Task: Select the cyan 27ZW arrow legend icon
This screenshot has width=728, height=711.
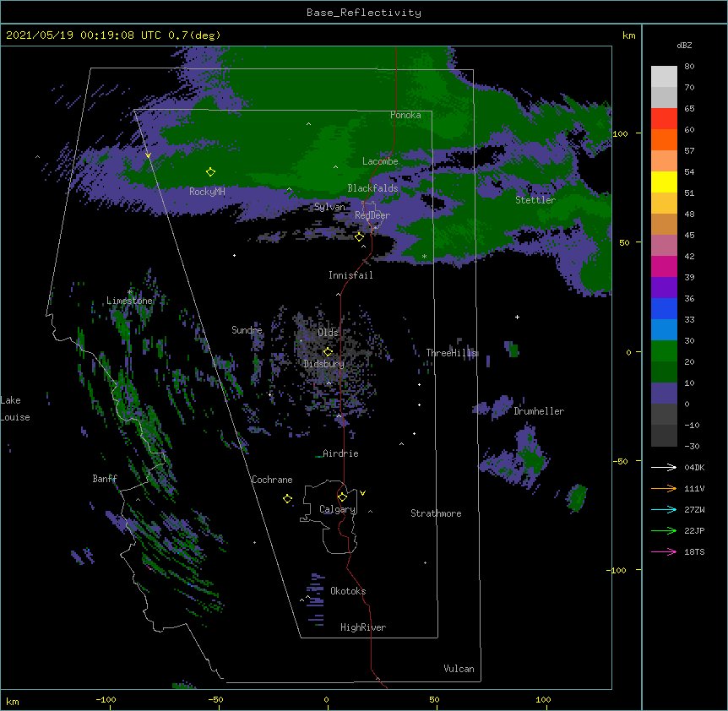Action: 664,509
